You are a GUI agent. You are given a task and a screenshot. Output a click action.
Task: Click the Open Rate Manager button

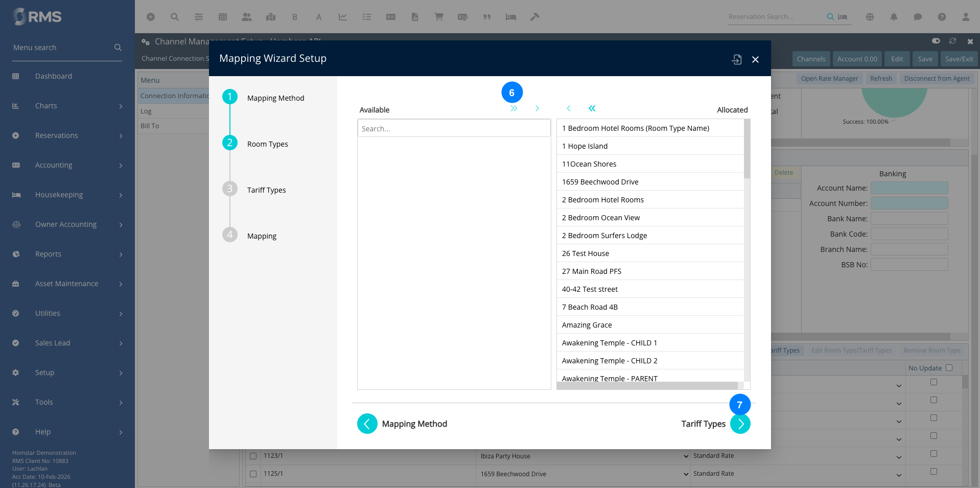[x=829, y=79]
